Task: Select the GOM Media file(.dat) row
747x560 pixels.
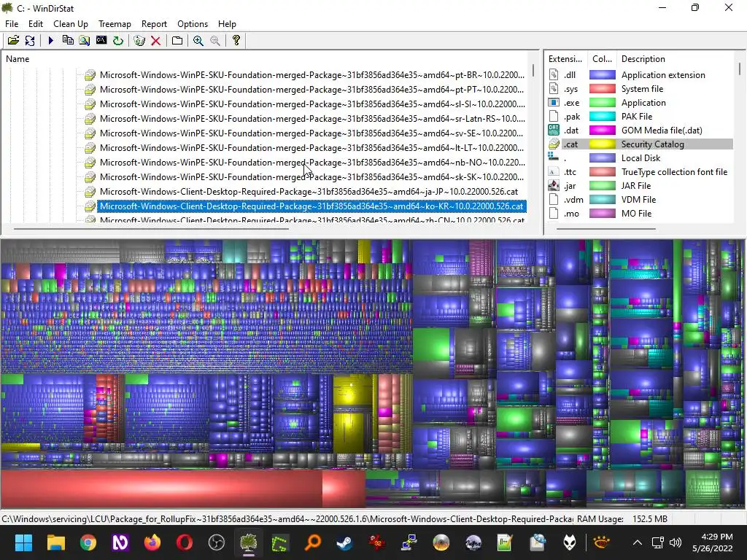Action: click(x=640, y=130)
